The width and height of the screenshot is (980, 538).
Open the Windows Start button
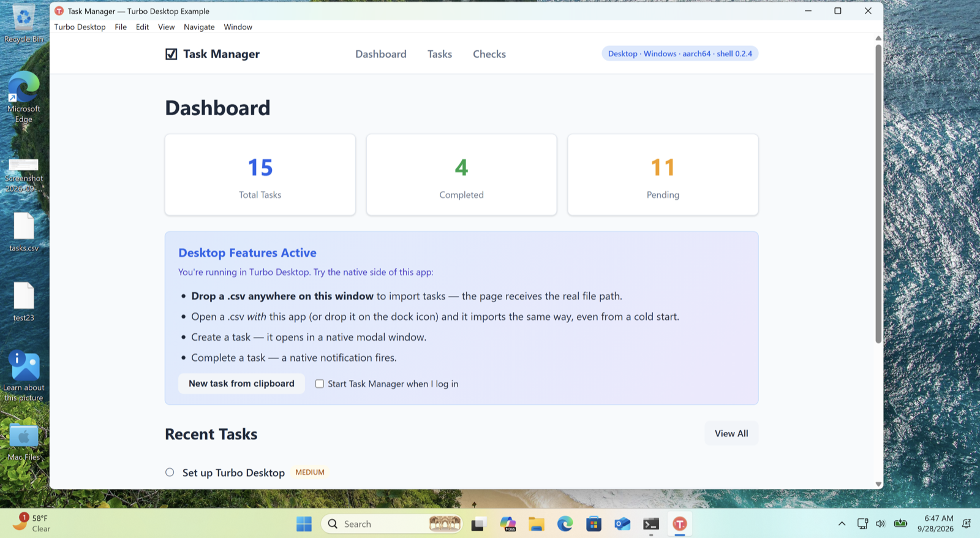pyautogui.click(x=304, y=524)
